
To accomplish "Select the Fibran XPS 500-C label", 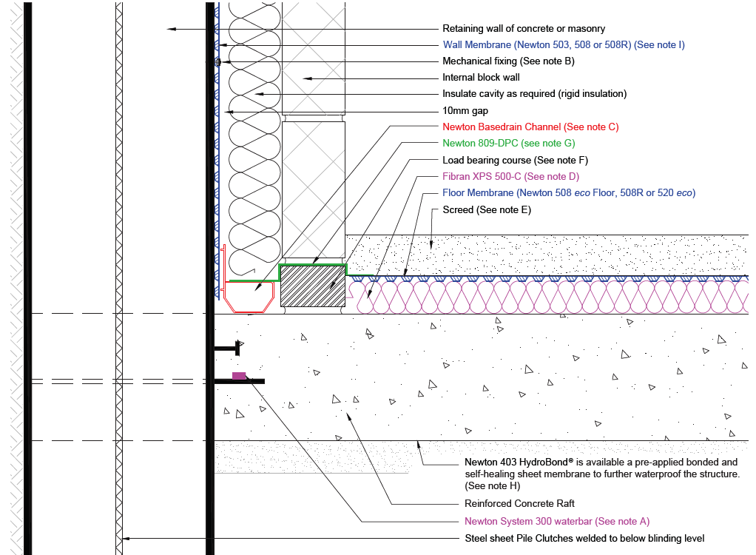I will pyautogui.click(x=510, y=176).
